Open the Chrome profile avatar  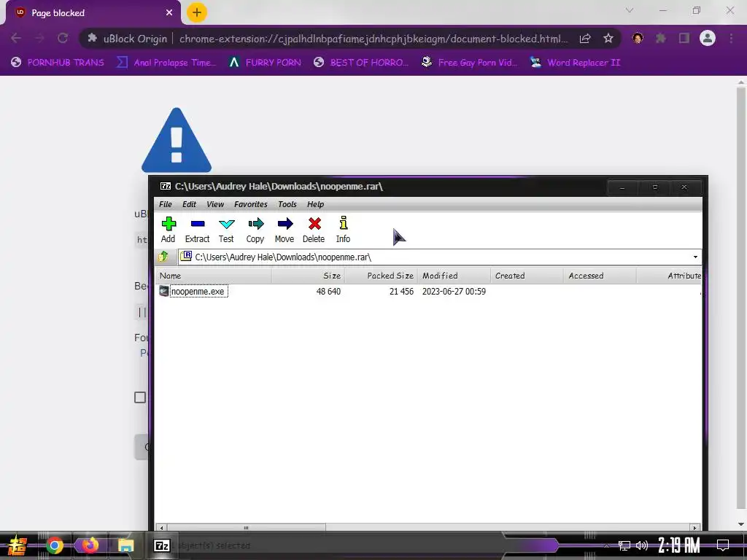(708, 38)
